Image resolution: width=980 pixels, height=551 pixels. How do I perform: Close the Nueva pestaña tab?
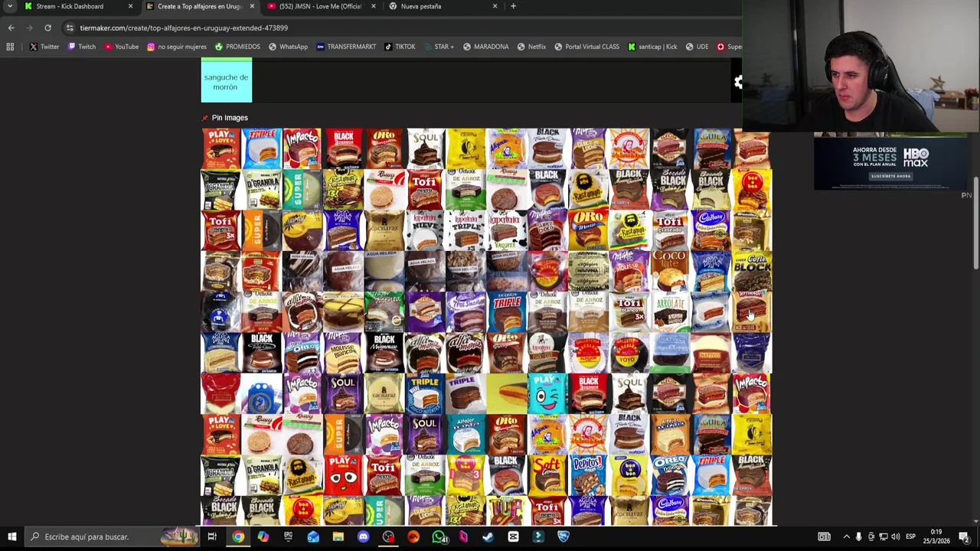(x=495, y=6)
